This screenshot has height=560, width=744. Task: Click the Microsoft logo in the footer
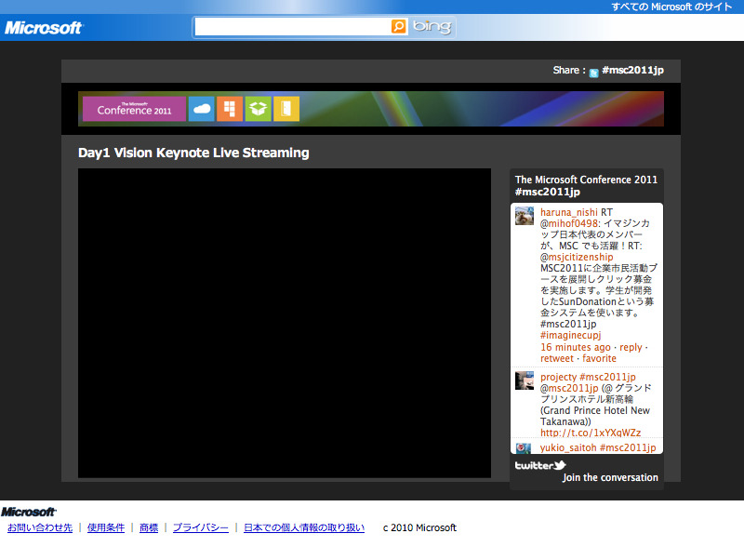29,512
